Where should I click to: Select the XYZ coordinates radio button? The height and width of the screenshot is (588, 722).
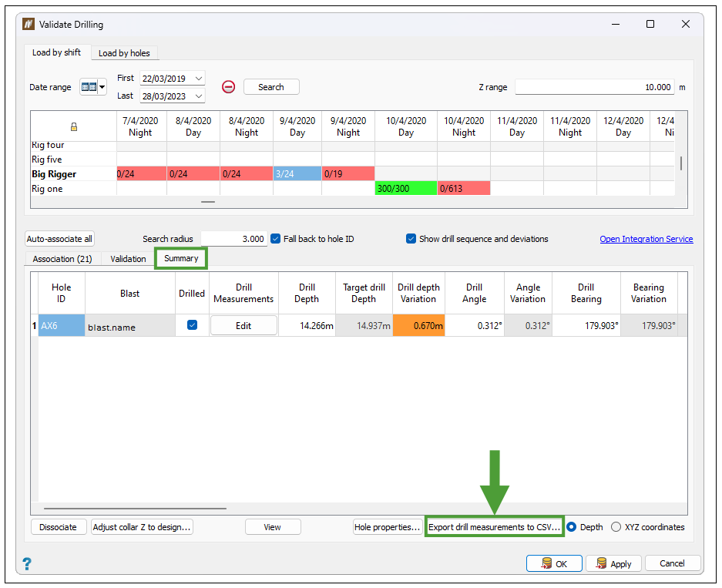tap(616, 527)
